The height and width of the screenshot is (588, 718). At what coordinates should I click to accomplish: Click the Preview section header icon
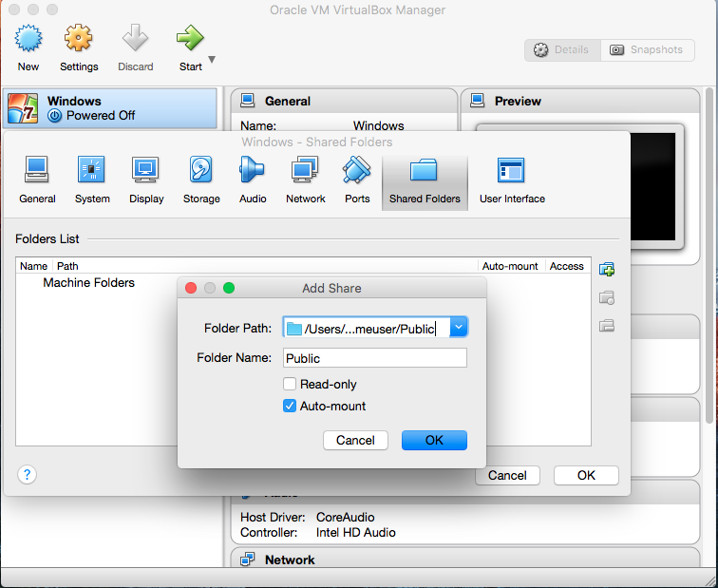pos(478,101)
